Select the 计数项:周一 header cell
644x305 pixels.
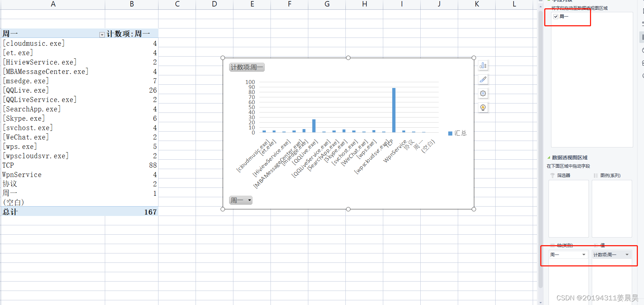(131, 34)
